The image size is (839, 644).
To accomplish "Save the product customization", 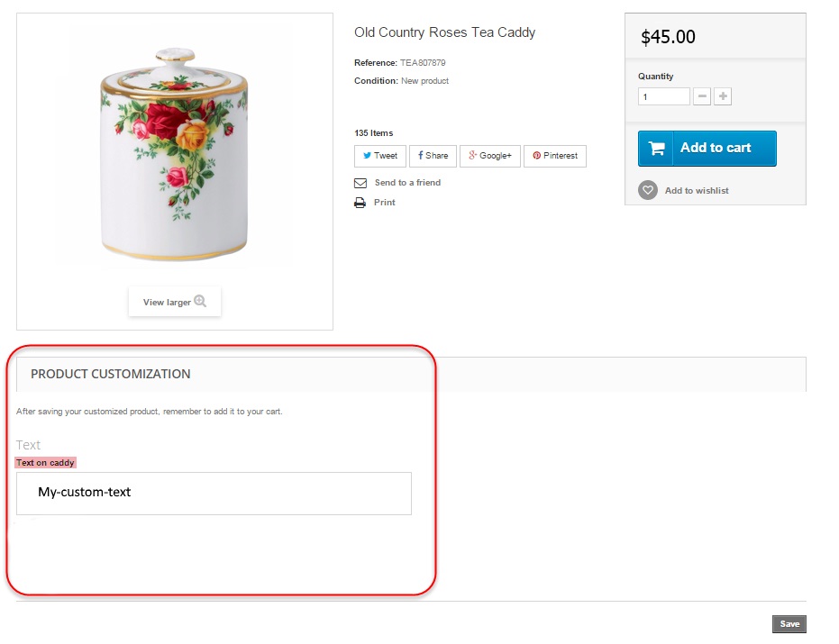I will click(x=789, y=624).
